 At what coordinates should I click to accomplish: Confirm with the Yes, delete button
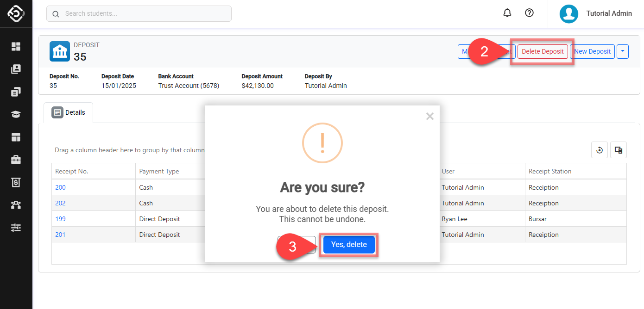(x=349, y=245)
